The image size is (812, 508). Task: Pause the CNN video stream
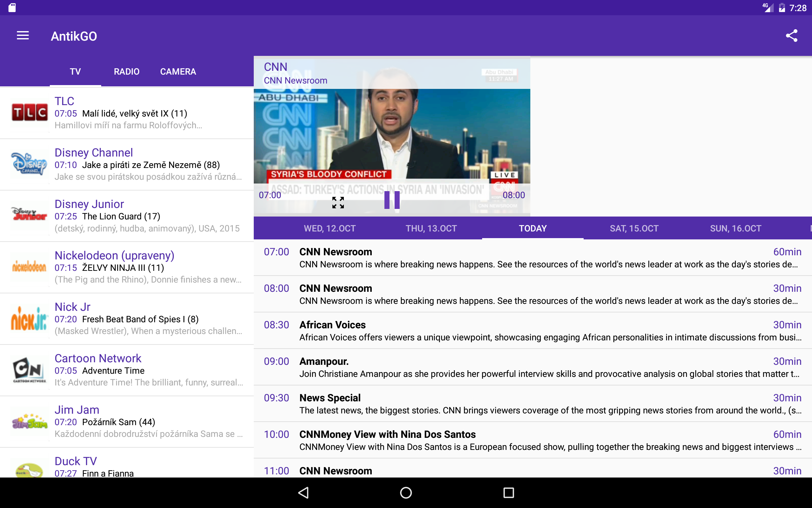392,200
